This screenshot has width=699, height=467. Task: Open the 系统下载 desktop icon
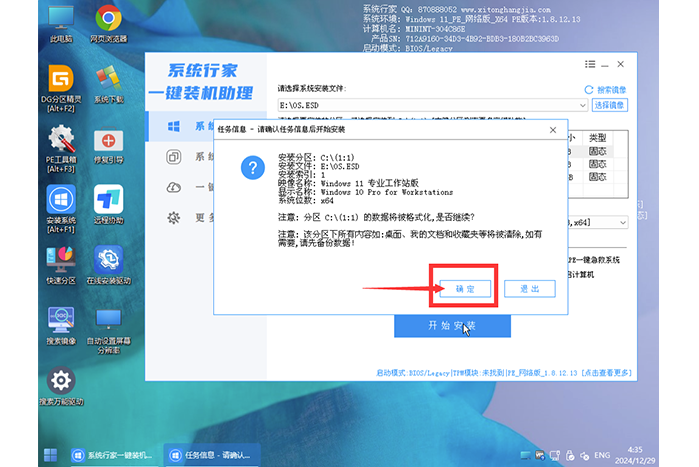(108, 84)
